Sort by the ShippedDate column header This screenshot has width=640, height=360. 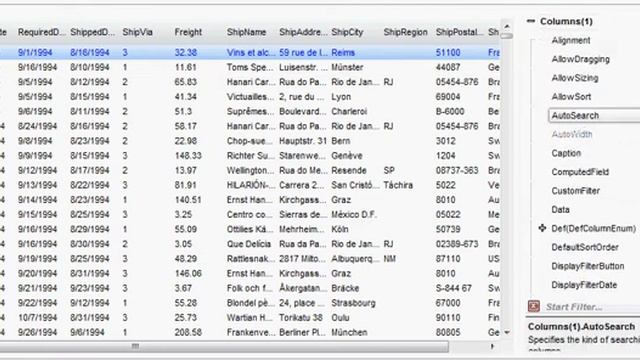point(93,32)
